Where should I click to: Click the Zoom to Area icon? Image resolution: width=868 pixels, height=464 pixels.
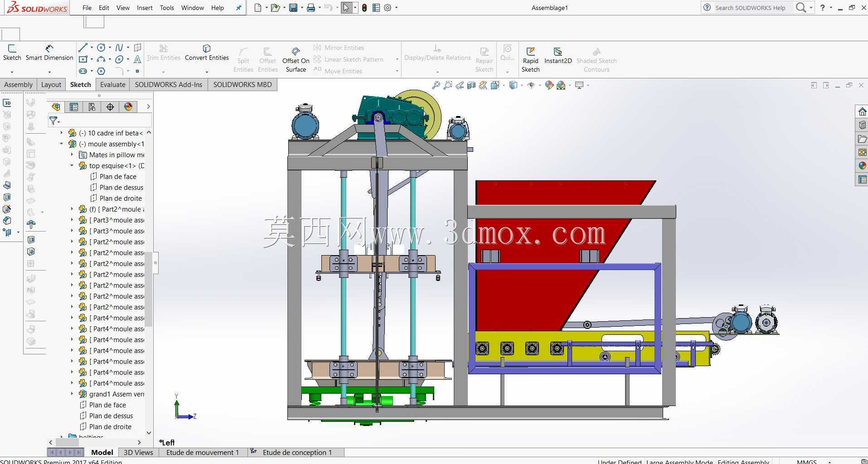448,85
